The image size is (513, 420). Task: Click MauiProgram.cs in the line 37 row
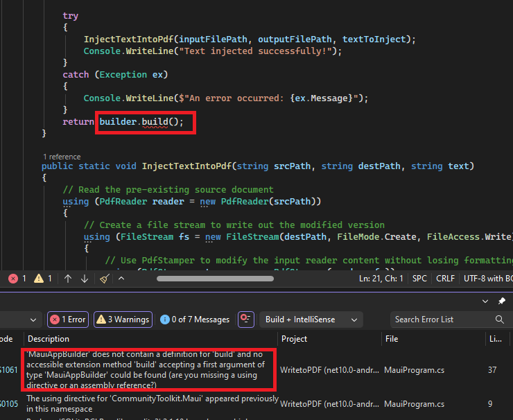[414, 370]
